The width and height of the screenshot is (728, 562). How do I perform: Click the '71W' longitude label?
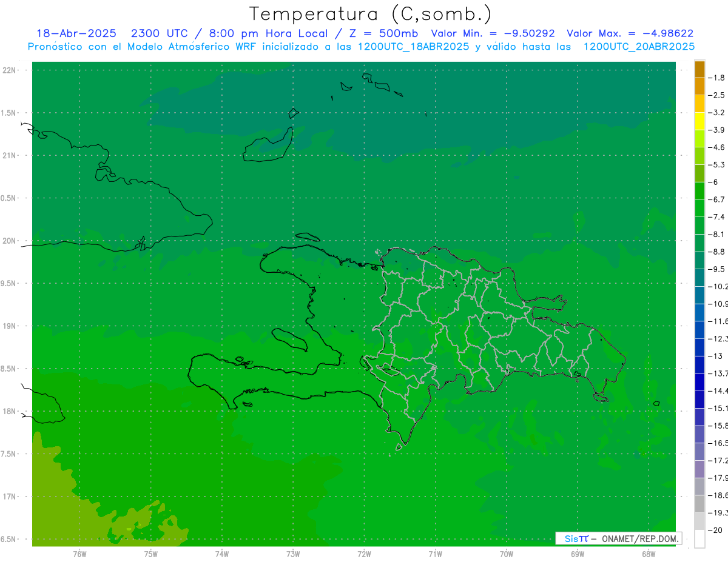(x=435, y=554)
